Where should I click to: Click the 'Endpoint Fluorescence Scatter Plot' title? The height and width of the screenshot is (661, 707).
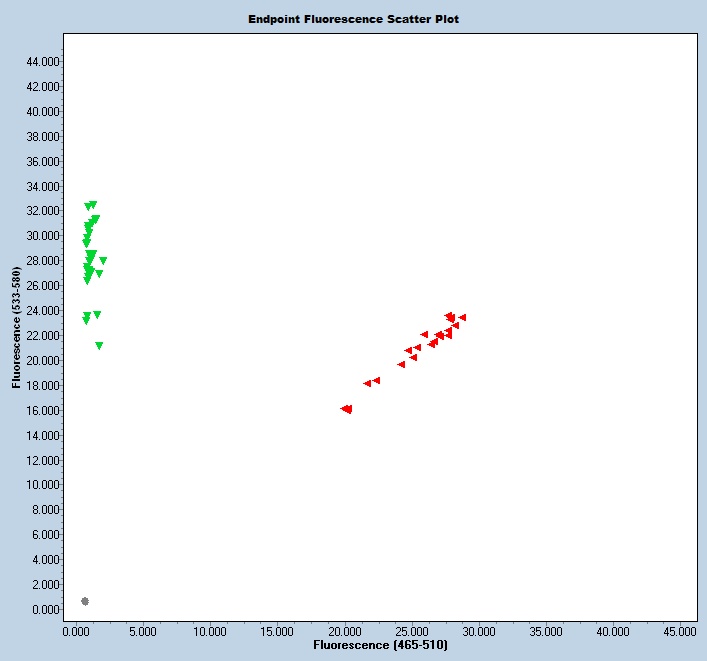354,19
